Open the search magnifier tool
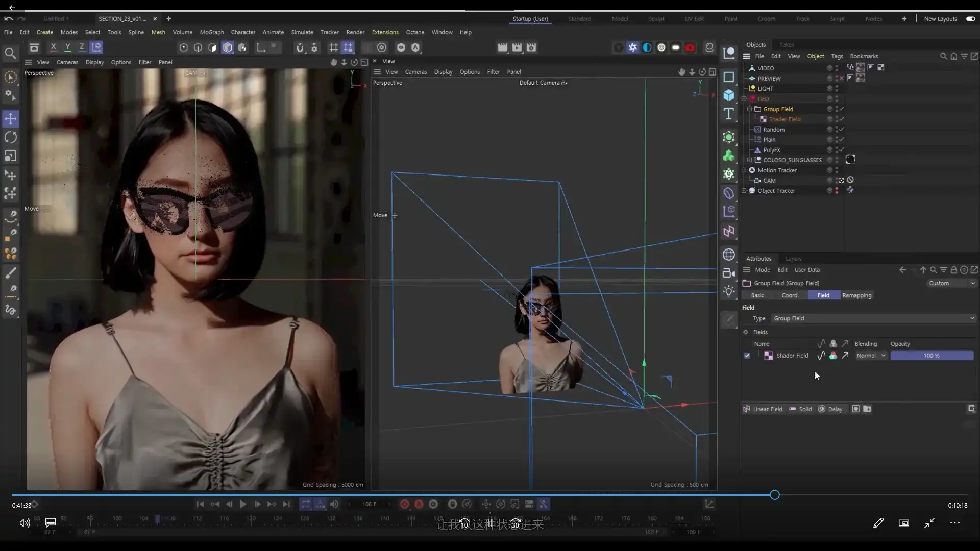 coord(10,53)
